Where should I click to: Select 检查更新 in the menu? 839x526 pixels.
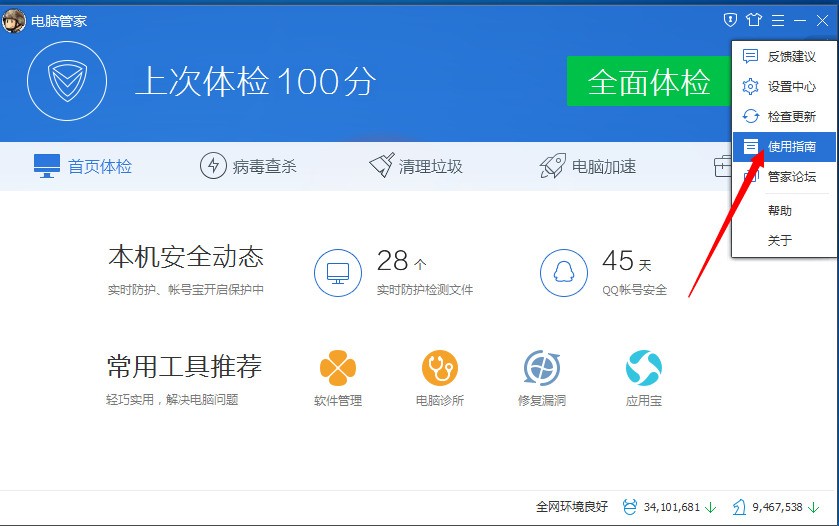coord(784,116)
